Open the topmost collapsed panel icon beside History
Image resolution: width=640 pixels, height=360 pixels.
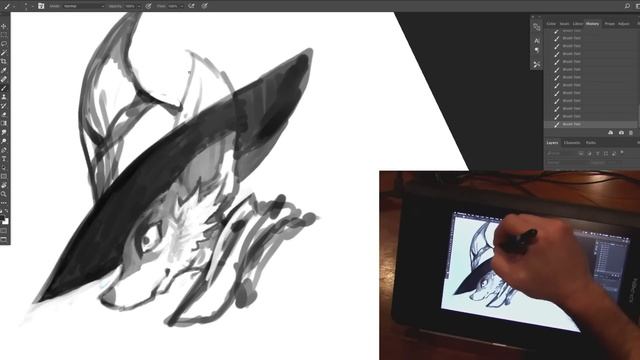click(x=537, y=27)
